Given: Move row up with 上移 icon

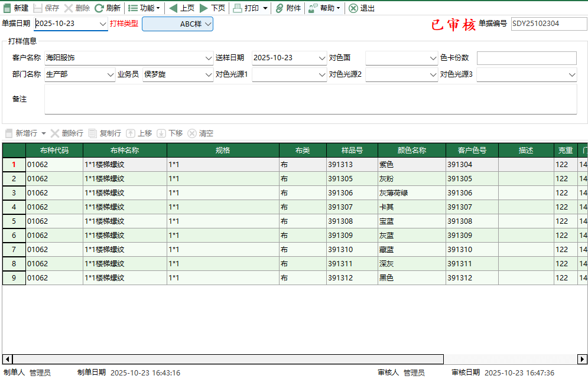Looking at the screenshot, I should pyautogui.click(x=140, y=133).
